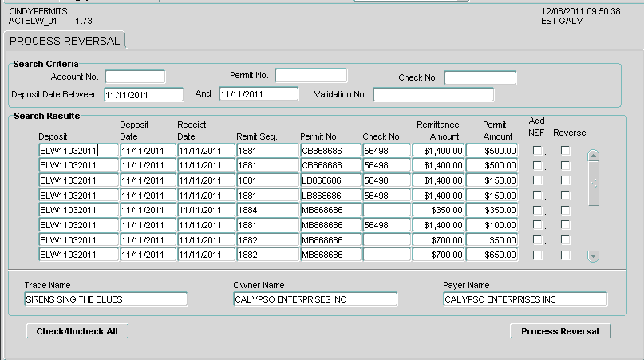Click Permit No. MB868686 in the $100.00 row

[x=330, y=225]
